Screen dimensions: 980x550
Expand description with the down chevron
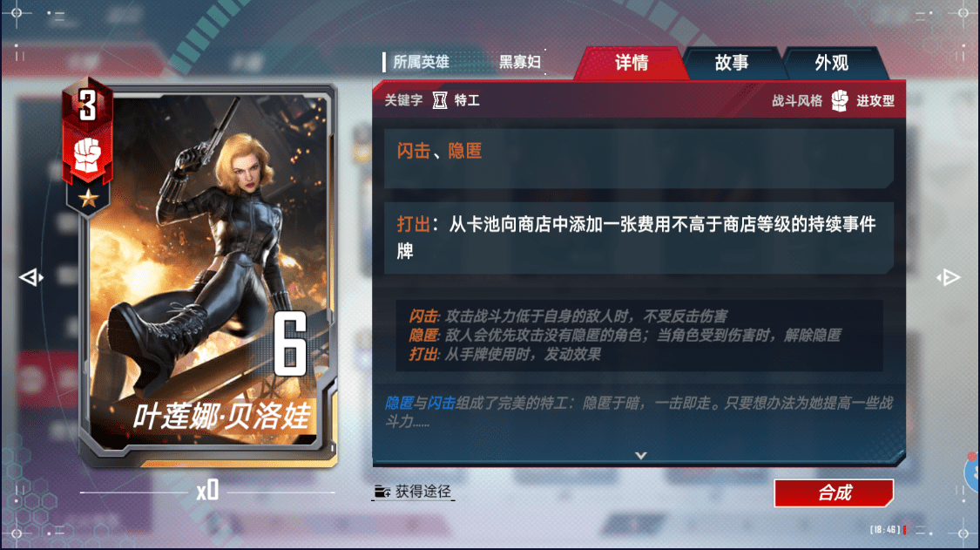click(x=640, y=456)
